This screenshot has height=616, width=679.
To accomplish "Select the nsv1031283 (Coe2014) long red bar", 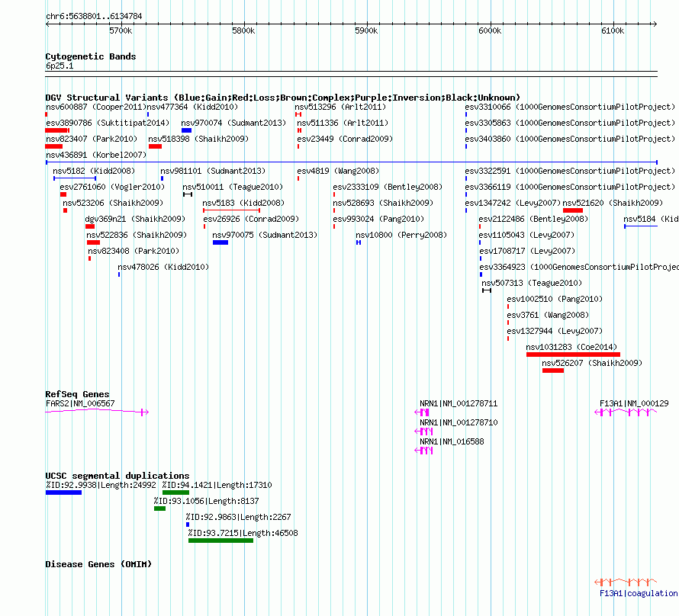I will pos(574,355).
